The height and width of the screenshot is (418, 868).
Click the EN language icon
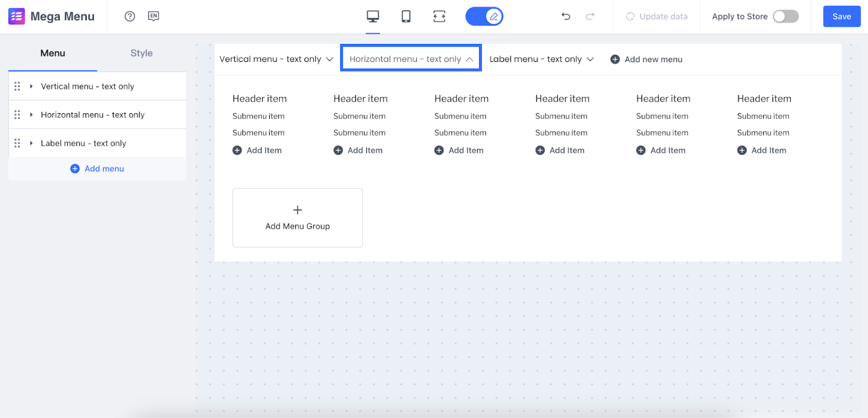click(154, 16)
